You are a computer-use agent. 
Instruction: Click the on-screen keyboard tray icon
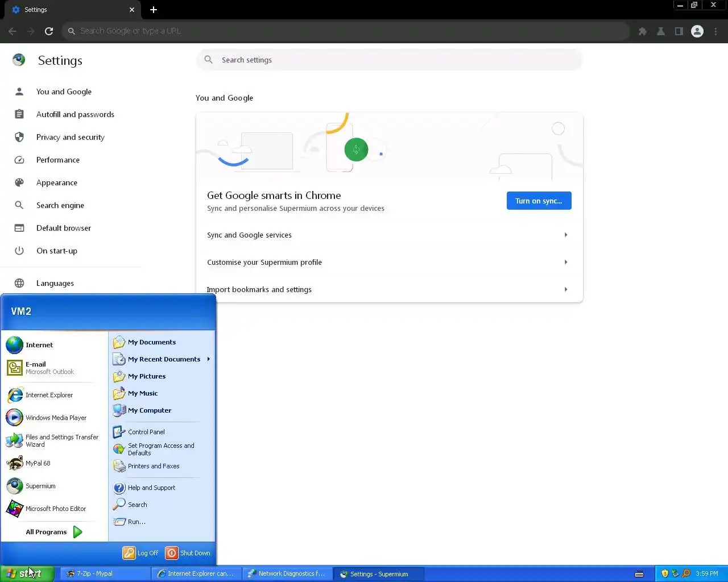tap(639, 573)
